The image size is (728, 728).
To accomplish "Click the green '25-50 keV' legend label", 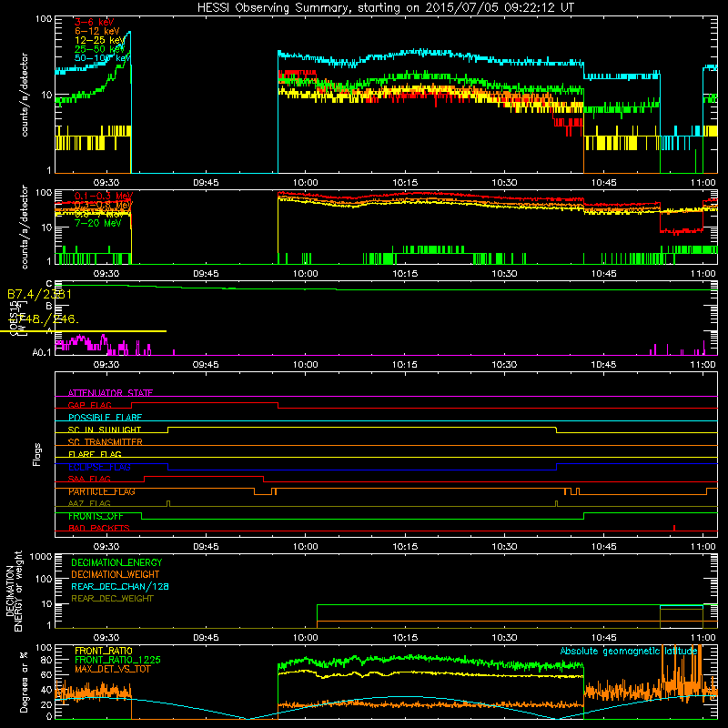I will [x=100, y=49].
